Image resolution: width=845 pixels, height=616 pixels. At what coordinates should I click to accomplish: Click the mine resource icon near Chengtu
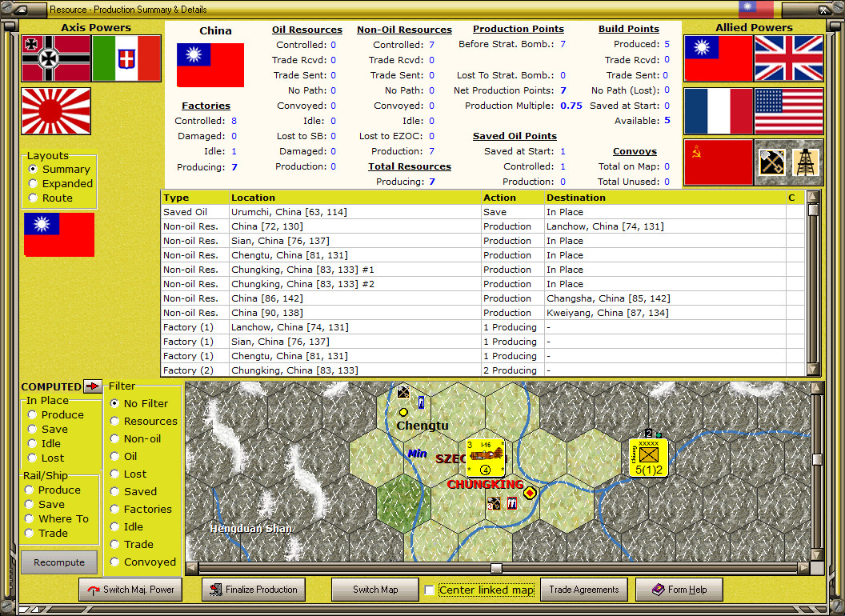coord(402,391)
